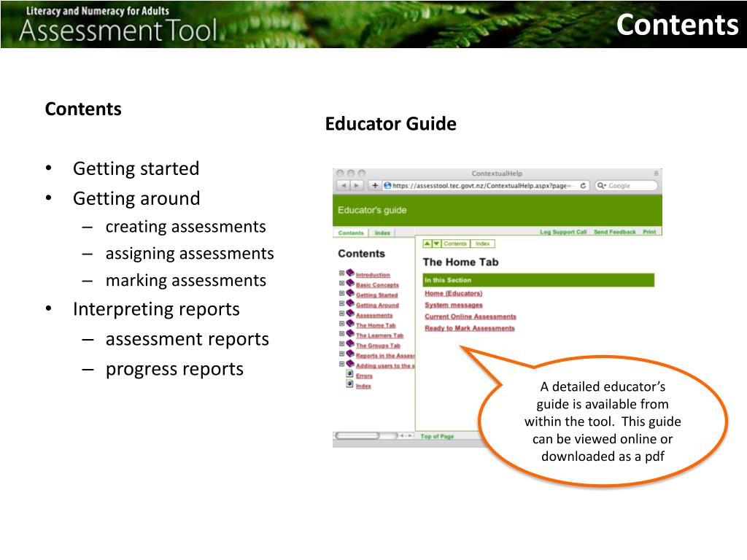The image size is (747, 560).
Task: Expand the Basic Concepts tree node
Action: (x=341, y=284)
